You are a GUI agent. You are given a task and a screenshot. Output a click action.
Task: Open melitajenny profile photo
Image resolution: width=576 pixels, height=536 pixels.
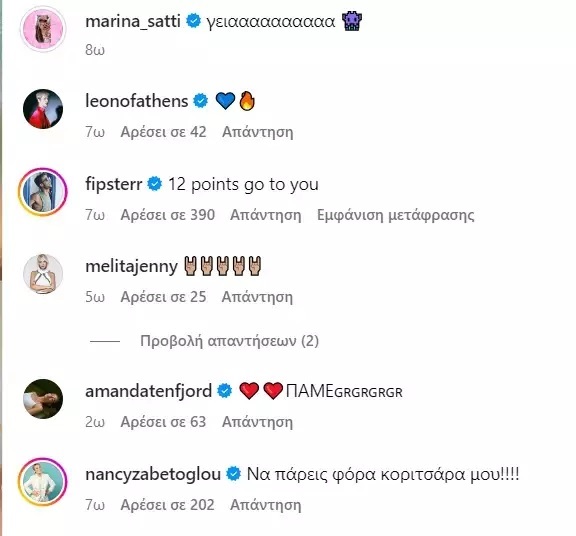[x=43, y=274]
